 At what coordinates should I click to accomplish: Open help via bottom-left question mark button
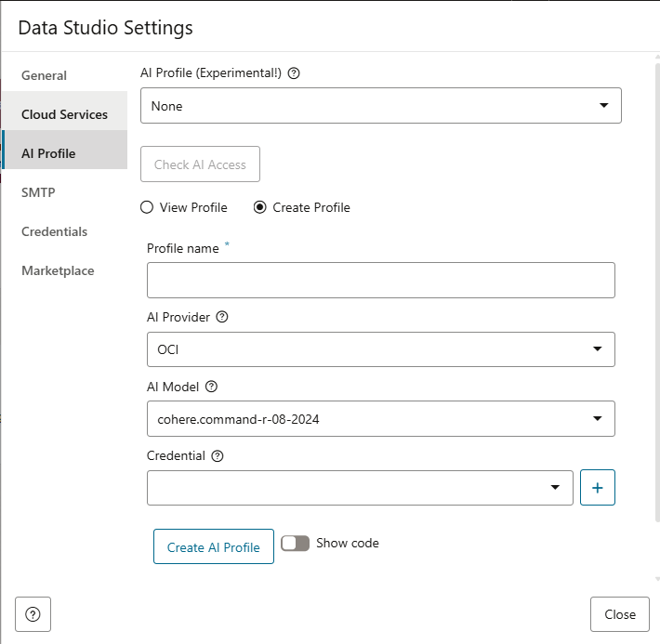(33, 614)
